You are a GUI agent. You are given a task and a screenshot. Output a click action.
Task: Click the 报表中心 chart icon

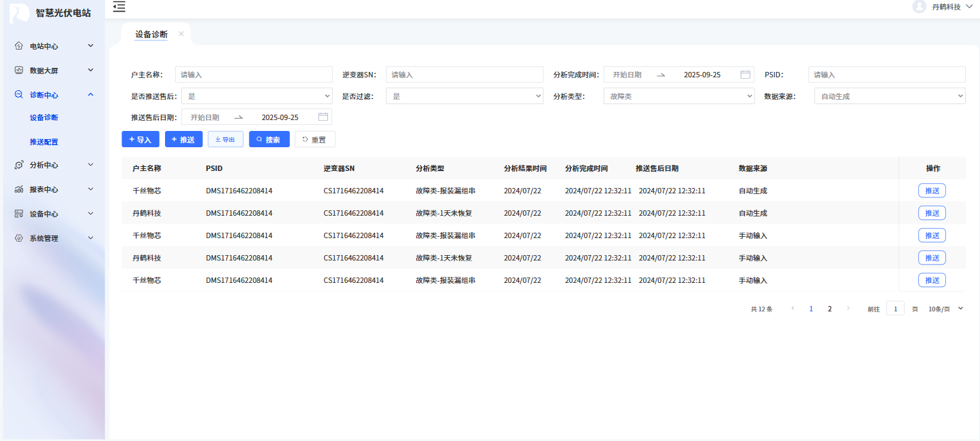click(x=19, y=190)
